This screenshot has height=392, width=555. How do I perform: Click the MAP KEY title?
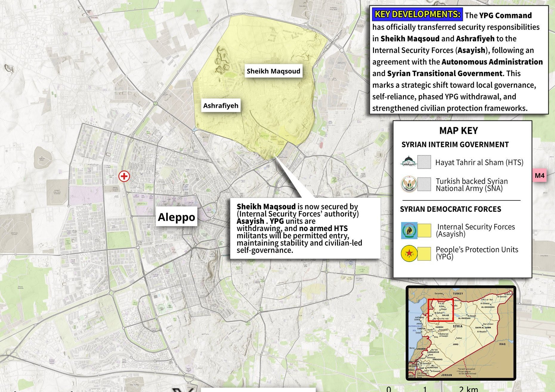458,131
